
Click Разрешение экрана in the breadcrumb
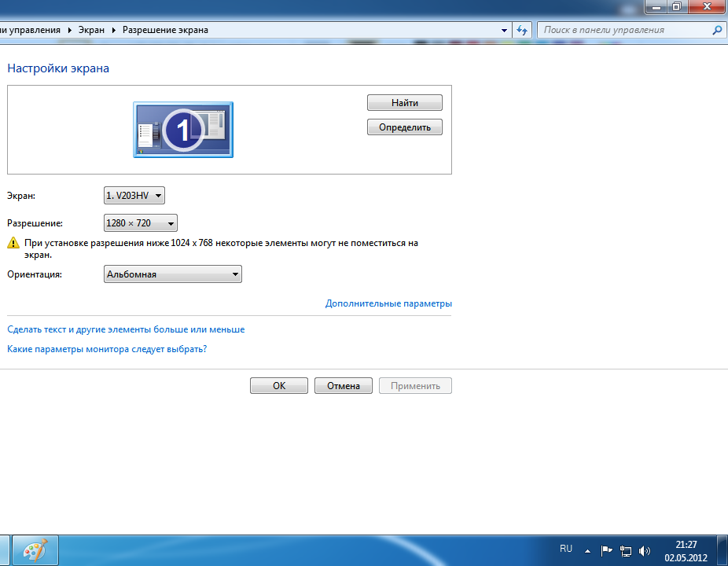click(x=165, y=30)
